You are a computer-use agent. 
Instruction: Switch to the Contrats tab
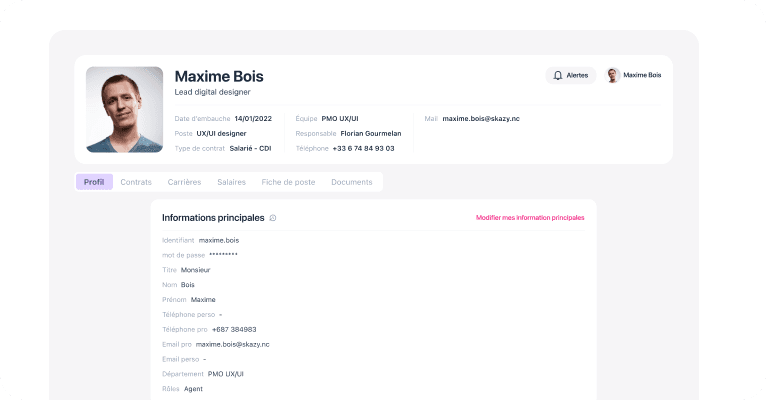tap(136, 182)
